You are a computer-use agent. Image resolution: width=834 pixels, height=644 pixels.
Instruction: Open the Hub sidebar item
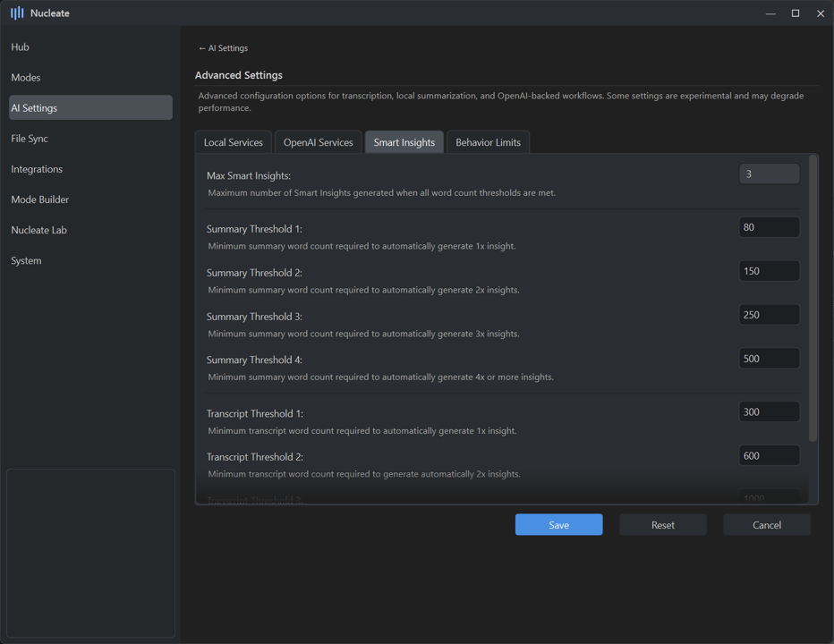(x=21, y=47)
